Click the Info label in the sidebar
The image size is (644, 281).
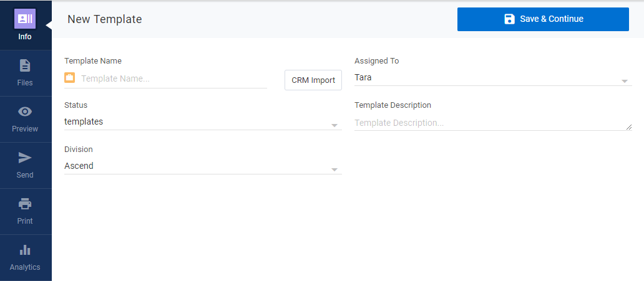point(25,37)
